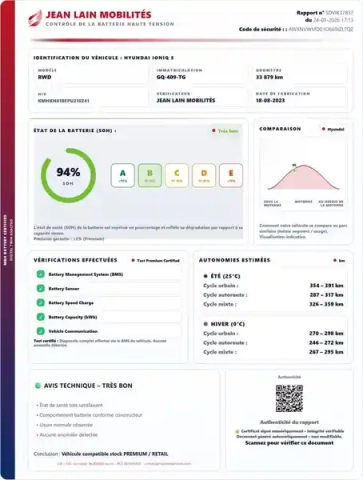Click the green checkmark beside Battery Sensor

tap(41, 289)
